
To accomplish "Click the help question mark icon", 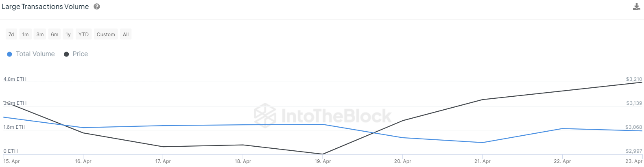I will coord(97,7).
